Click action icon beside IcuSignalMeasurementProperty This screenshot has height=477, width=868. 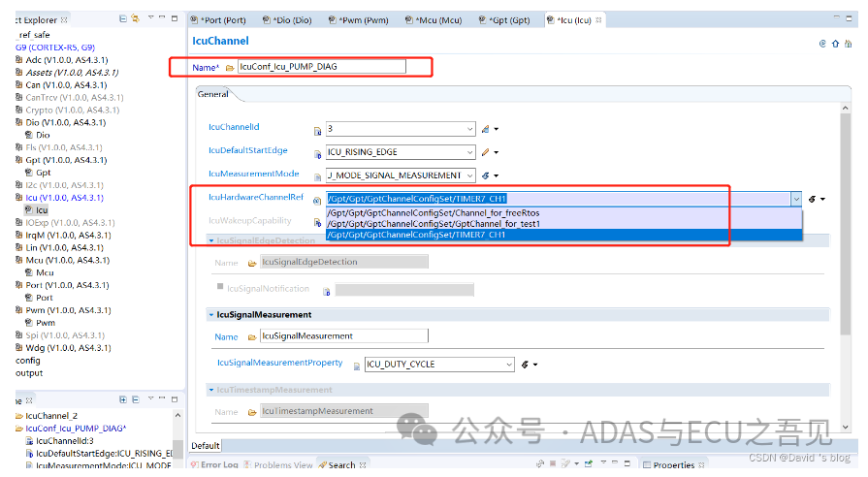525,365
